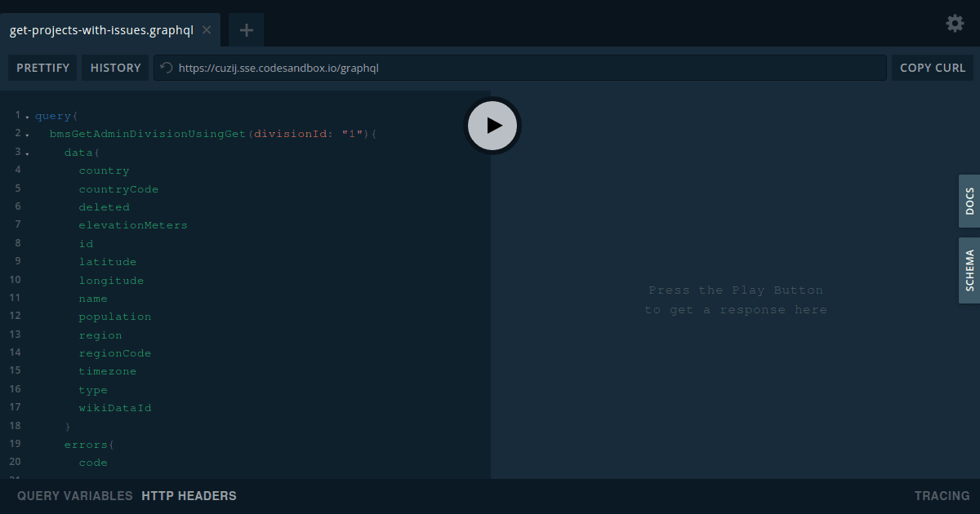
Task: Collapse the query block on line 1
Action: pos(27,117)
